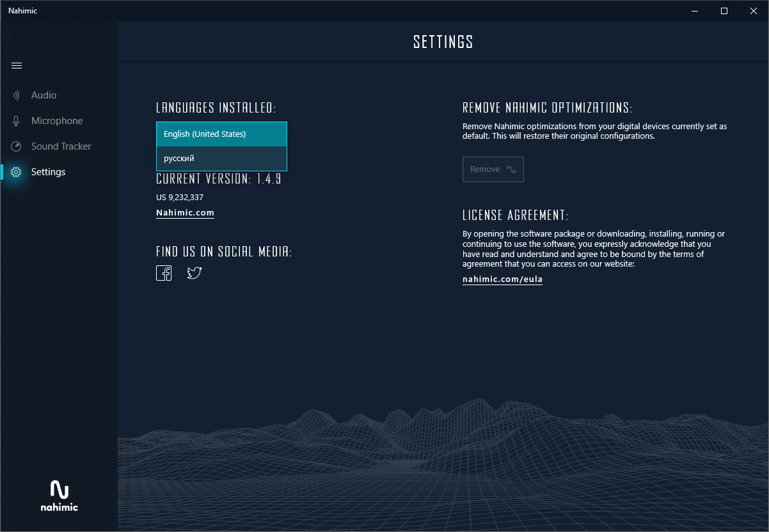Click the Audio speaker icon
This screenshot has height=532, width=769.
tap(17, 95)
